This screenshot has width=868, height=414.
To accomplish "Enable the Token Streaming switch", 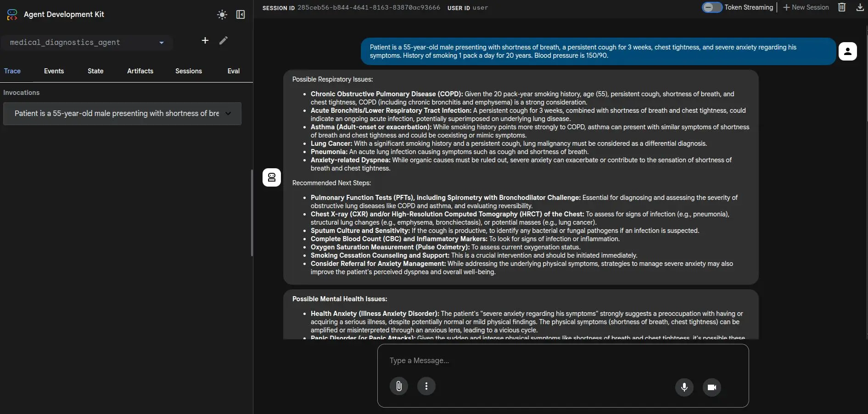I will click(711, 7).
